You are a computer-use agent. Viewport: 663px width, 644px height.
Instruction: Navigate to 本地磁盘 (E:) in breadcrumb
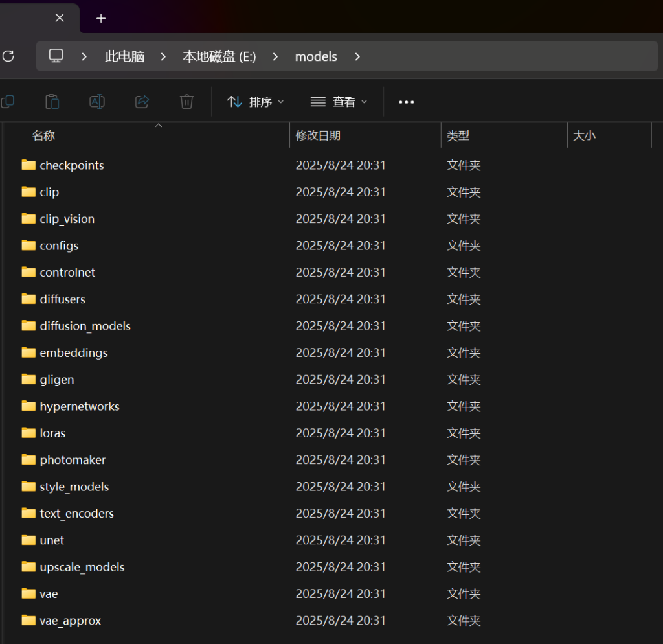(x=219, y=57)
